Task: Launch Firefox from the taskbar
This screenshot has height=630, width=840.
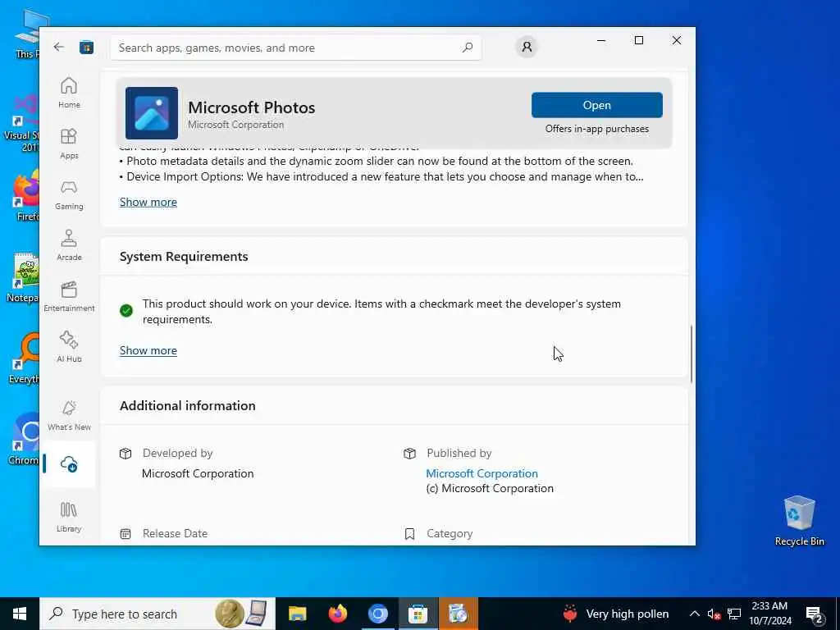Action: [x=337, y=614]
